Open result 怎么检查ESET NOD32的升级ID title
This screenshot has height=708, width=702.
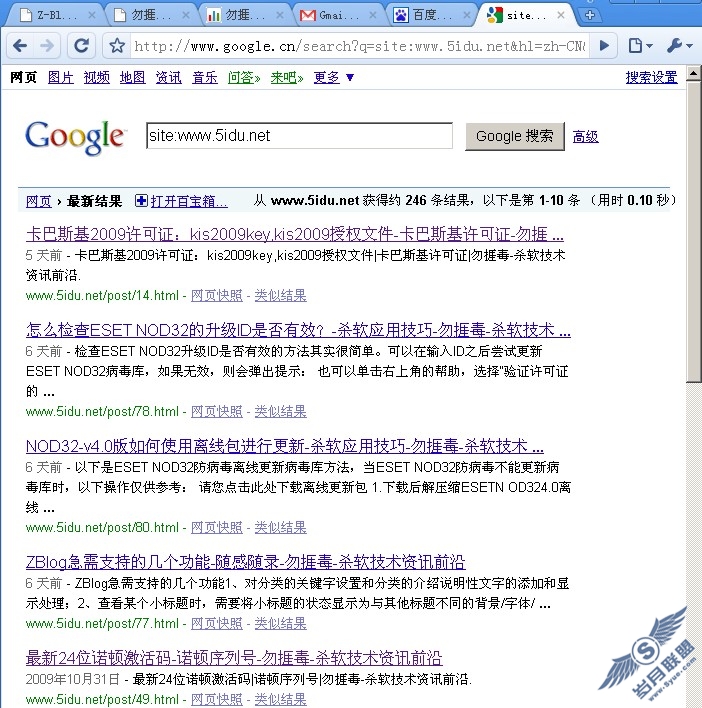click(x=298, y=330)
